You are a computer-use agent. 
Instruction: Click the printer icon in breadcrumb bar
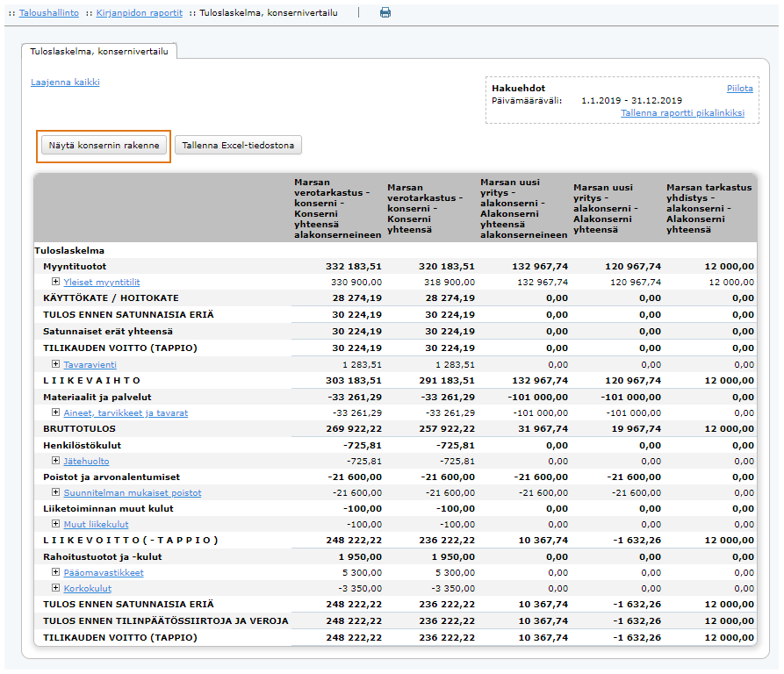(x=385, y=13)
